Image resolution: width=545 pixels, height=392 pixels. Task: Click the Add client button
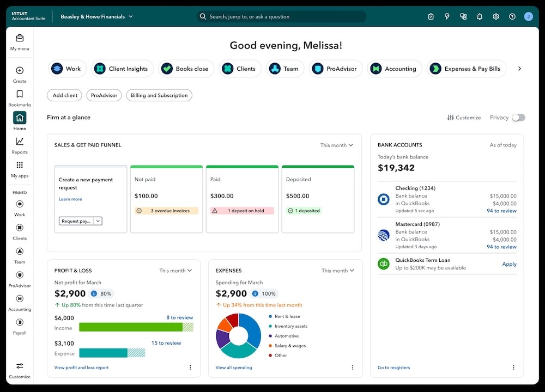64,95
